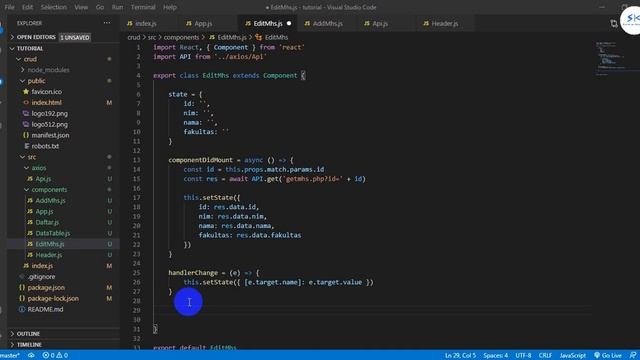Switch to the Header.js editor tab
Screen dimensions: 640x360
(445, 24)
